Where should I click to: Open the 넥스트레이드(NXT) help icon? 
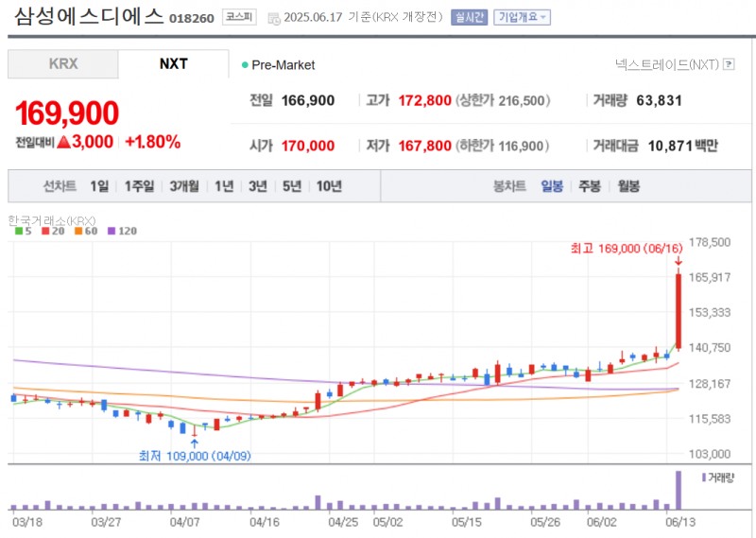point(729,64)
